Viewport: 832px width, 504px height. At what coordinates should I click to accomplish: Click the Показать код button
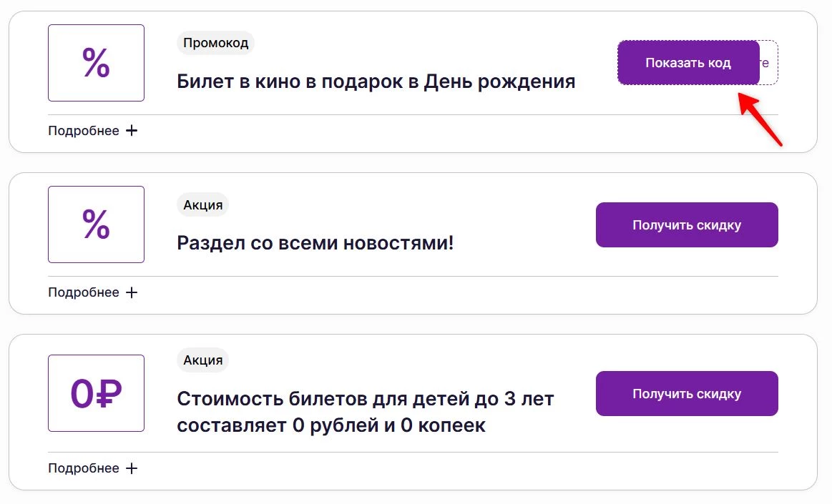687,63
